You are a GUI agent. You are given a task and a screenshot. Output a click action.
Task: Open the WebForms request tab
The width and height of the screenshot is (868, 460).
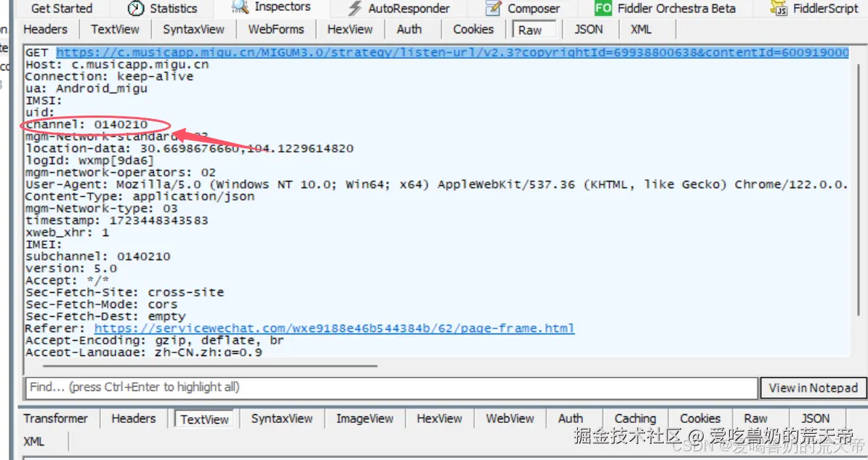click(276, 29)
